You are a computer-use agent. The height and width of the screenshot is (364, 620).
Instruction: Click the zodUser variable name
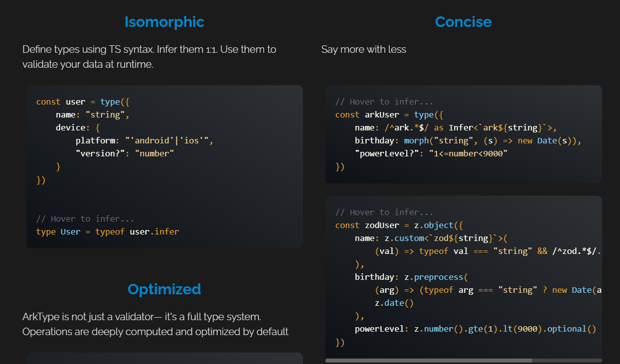[x=382, y=225]
